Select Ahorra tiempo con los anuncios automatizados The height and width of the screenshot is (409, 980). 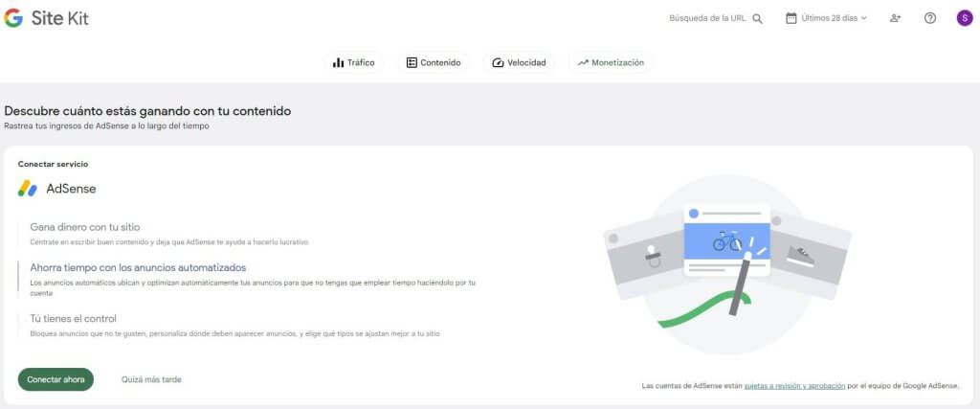click(x=138, y=267)
